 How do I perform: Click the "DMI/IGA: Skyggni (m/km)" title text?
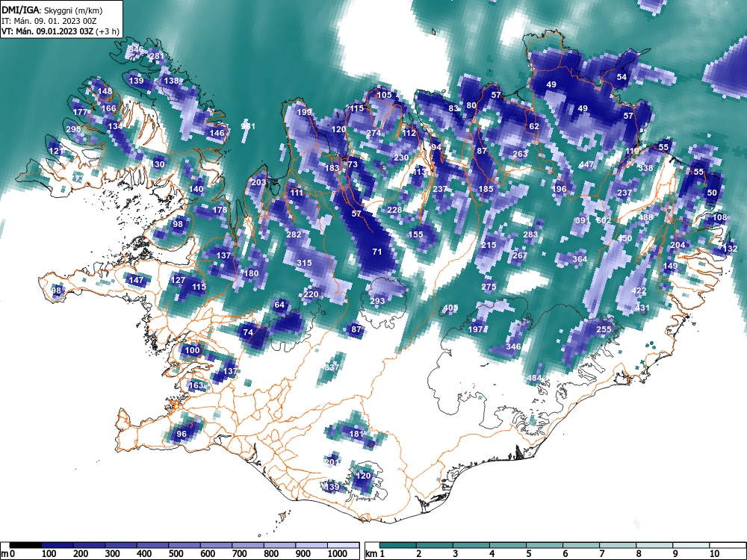tap(52, 10)
